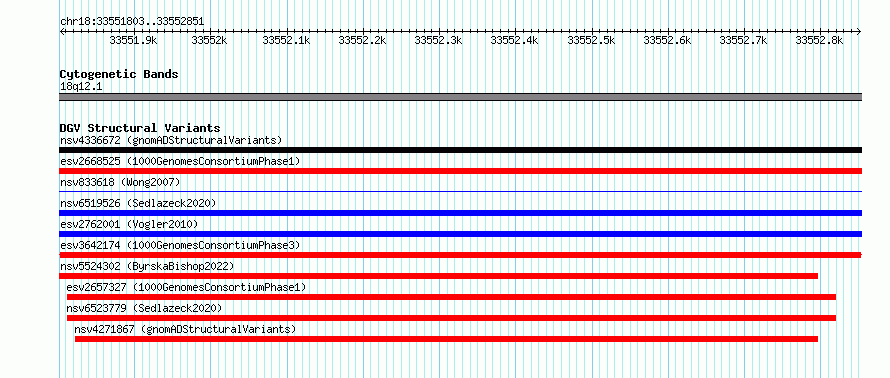This screenshot has width=890, height=378.
Task: Open the nsv5524302 ByrskaBishop2022 label
Action: tap(147, 266)
